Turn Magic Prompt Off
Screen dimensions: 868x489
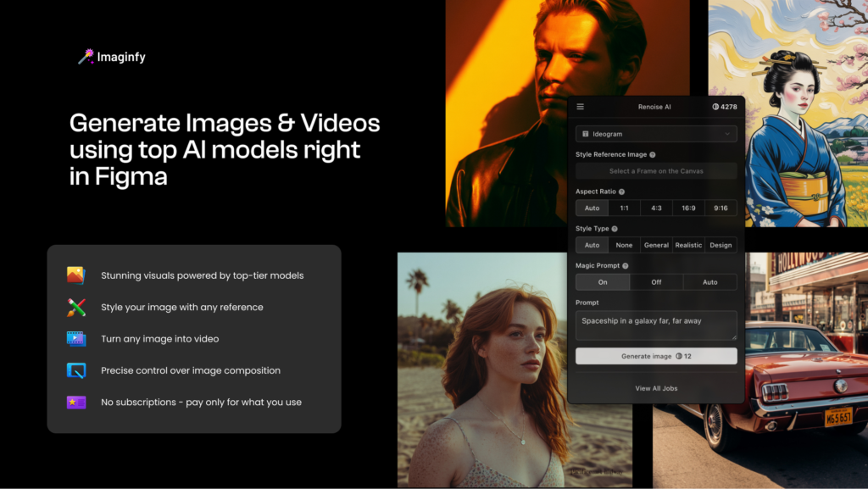tap(656, 282)
